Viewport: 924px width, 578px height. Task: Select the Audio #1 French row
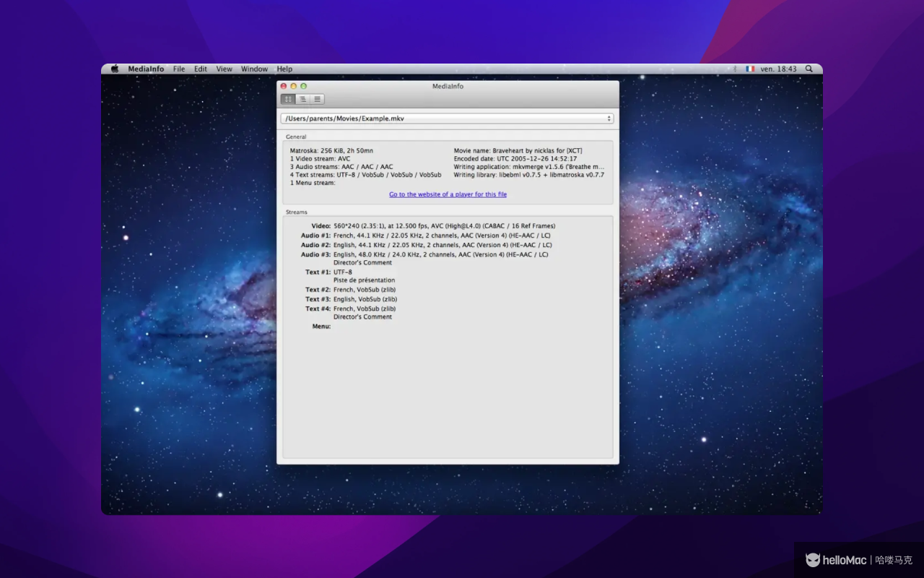click(x=426, y=236)
